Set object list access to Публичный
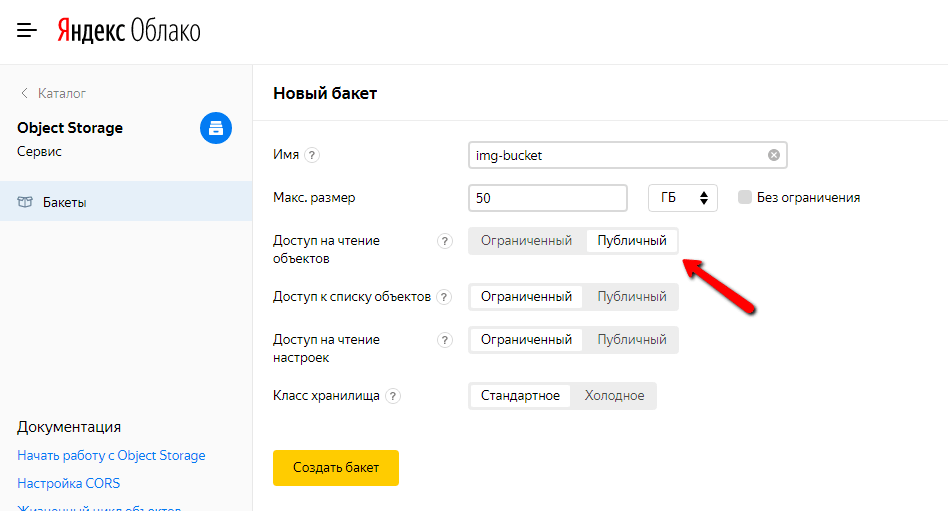Viewport: 948px width, 511px height. click(x=631, y=297)
